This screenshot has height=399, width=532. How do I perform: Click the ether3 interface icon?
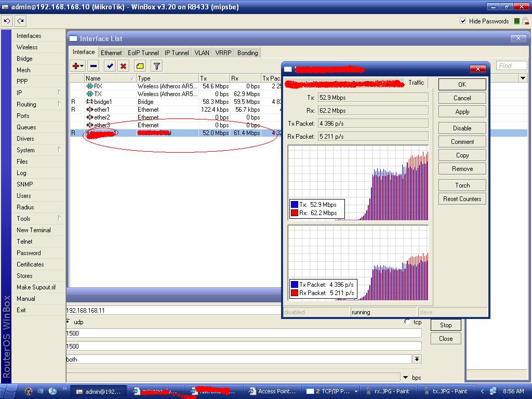[x=89, y=125]
